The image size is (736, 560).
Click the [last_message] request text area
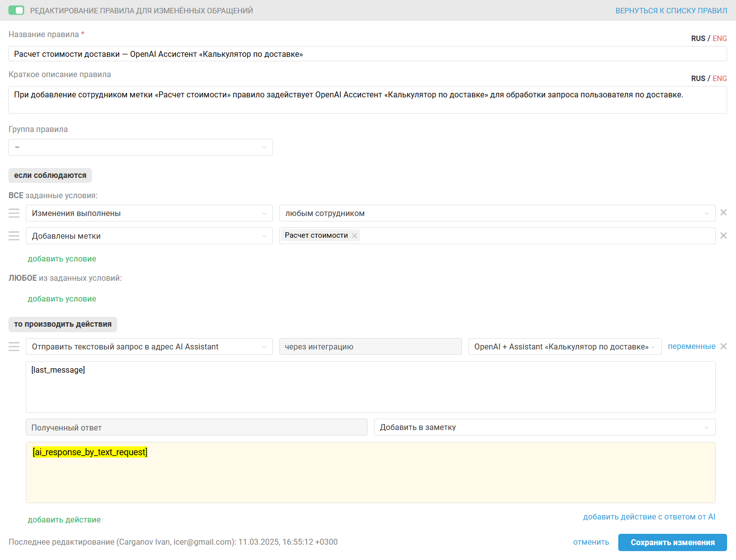[x=370, y=387]
